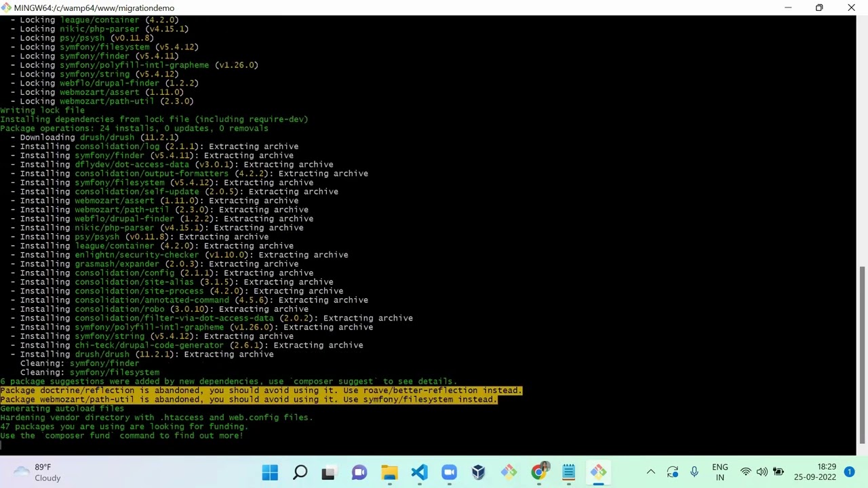
Task: Click the 'Writing lock file' line
Action: [x=43, y=110]
